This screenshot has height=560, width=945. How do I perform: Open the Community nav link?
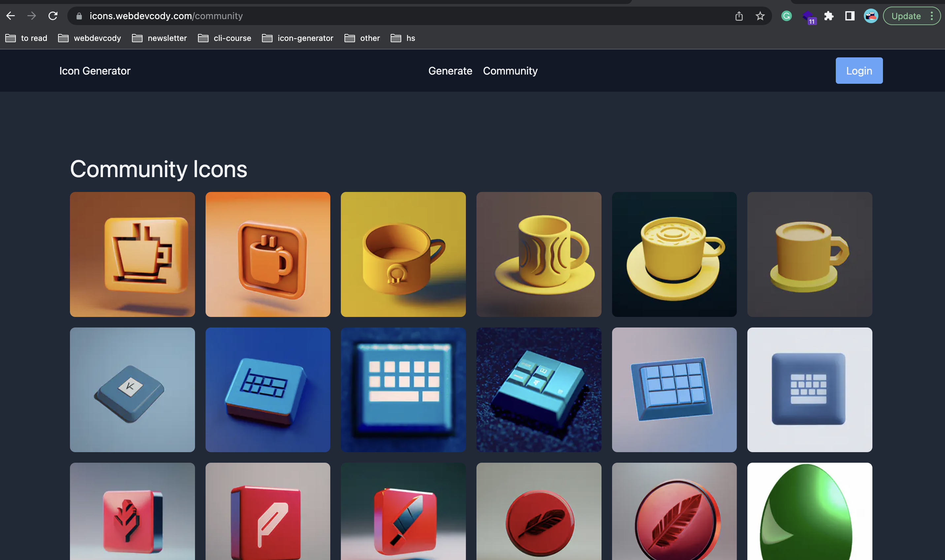tap(510, 71)
